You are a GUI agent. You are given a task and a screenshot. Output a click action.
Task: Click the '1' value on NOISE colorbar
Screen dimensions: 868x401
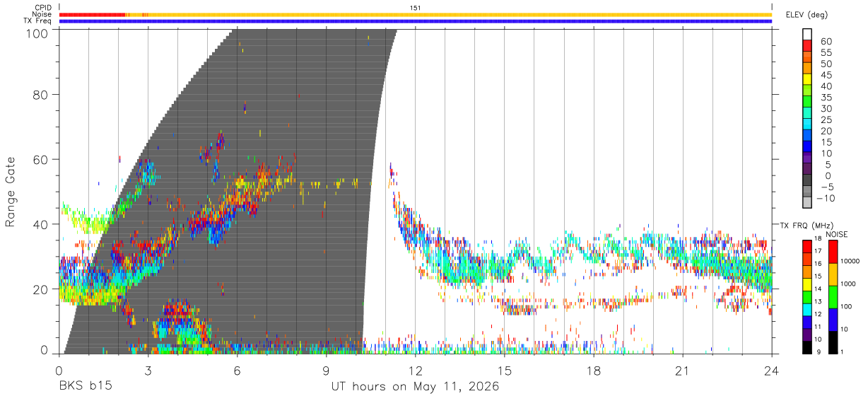840,351
